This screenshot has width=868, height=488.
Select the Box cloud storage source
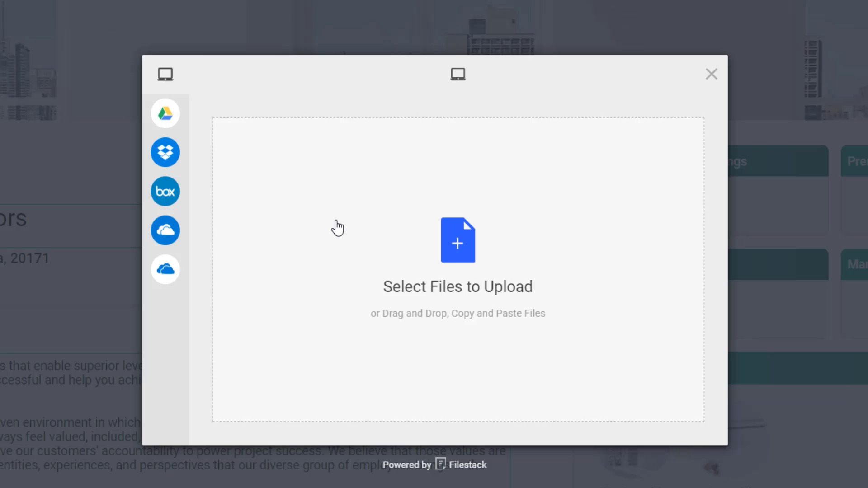pos(165,191)
